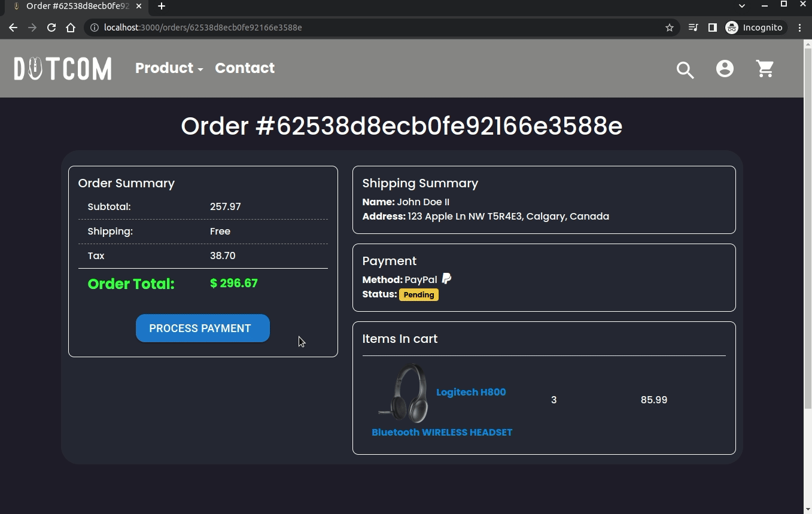Click the PROCESS PAYMENT button
The height and width of the screenshot is (514, 812).
point(202,328)
